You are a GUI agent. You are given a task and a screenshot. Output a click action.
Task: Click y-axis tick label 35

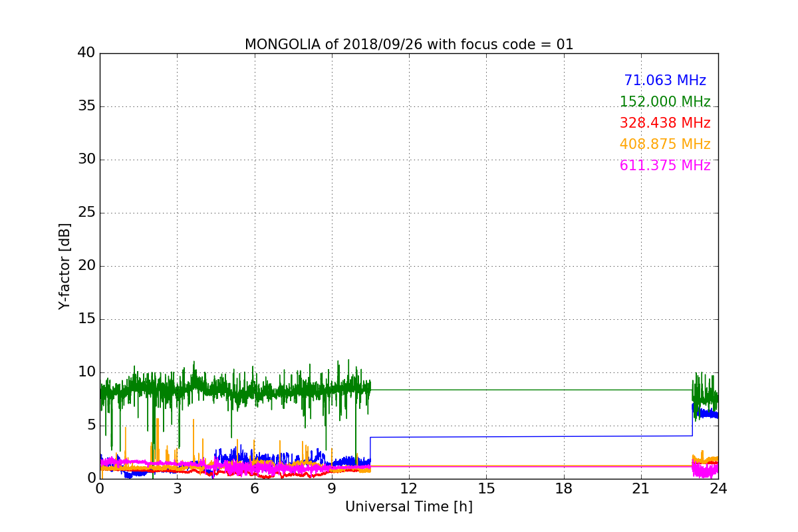[86, 106]
